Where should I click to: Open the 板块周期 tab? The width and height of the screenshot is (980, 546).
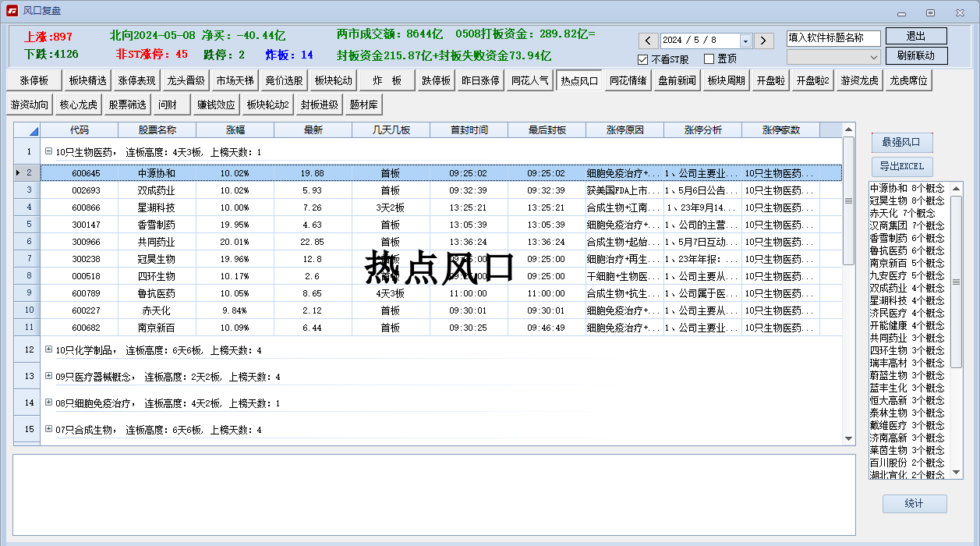(x=727, y=81)
